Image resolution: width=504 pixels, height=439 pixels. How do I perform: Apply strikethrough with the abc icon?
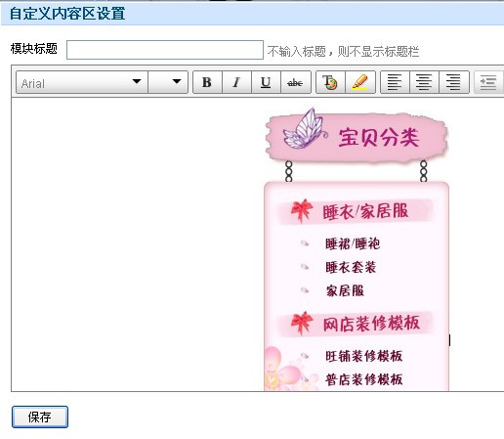pyautogui.click(x=296, y=82)
